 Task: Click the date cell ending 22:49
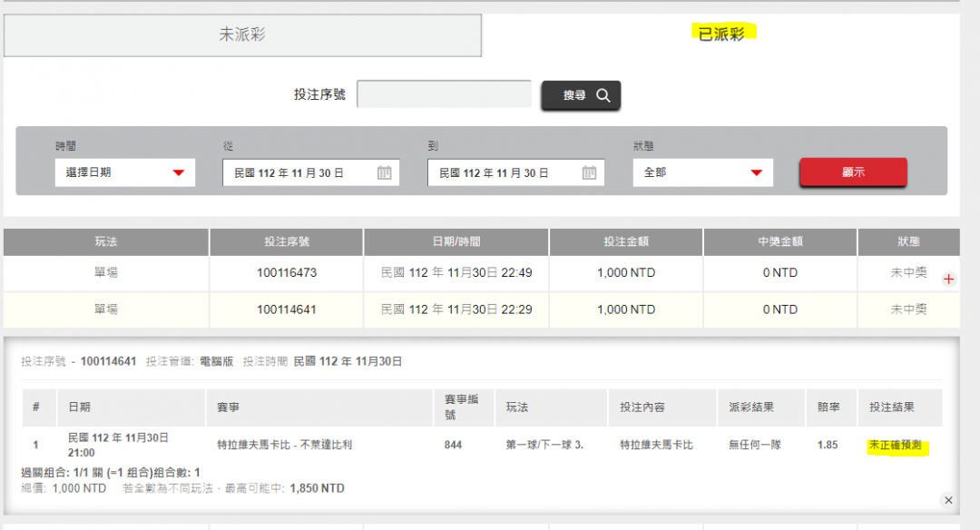pyautogui.click(x=456, y=273)
